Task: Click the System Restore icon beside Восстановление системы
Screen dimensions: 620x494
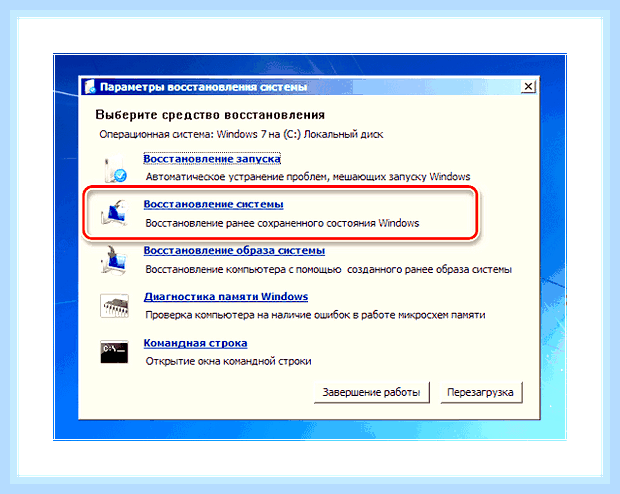Action: [x=114, y=214]
